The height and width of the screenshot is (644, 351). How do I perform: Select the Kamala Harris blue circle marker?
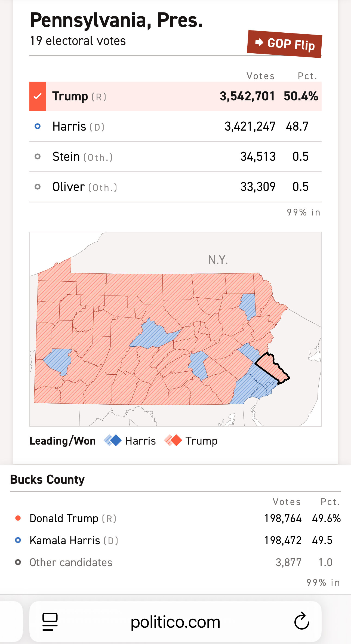click(18, 540)
